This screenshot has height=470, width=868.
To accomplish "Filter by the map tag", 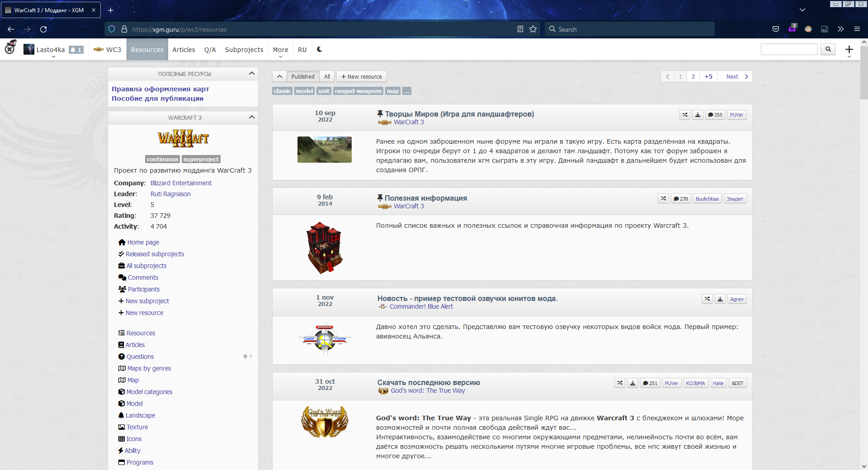I will [x=393, y=91].
